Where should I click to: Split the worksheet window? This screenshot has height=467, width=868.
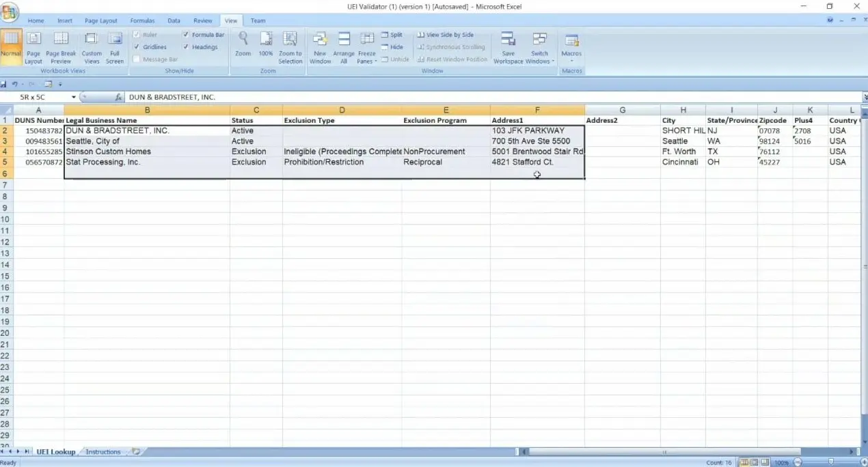coord(392,35)
